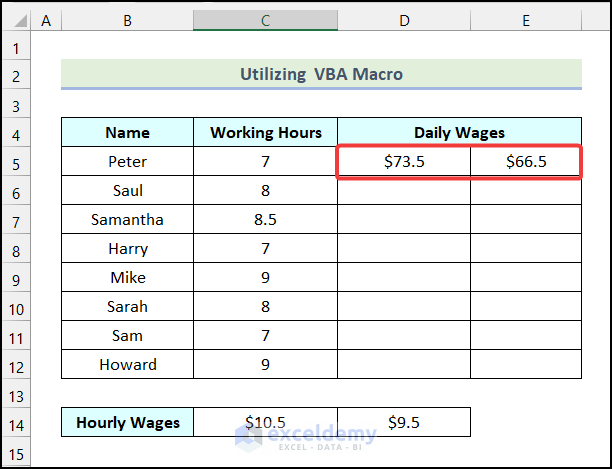Viewport: 612px width, 469px height.
Task: Click Harry's working hours value 7
Action: [265, 248]
